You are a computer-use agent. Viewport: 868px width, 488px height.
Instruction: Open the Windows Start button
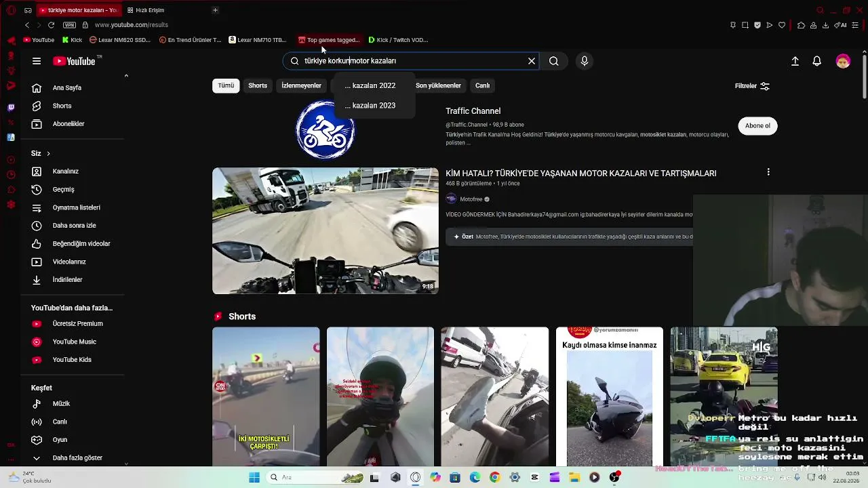[x=254, y=478]
